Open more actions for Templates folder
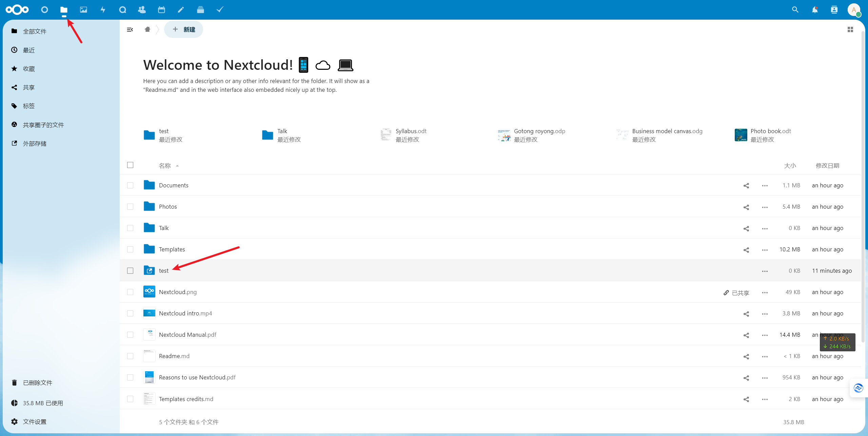 click(765, 250)
